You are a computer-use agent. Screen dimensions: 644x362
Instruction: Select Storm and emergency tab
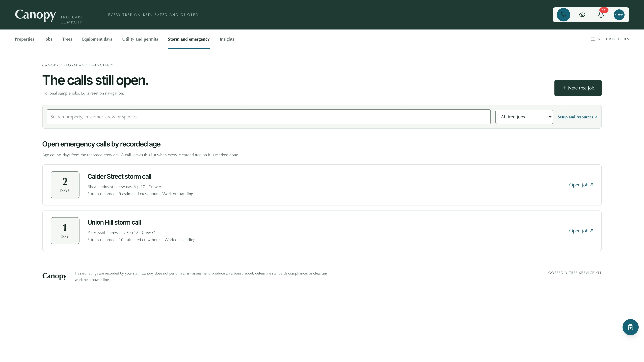[189, 39]
